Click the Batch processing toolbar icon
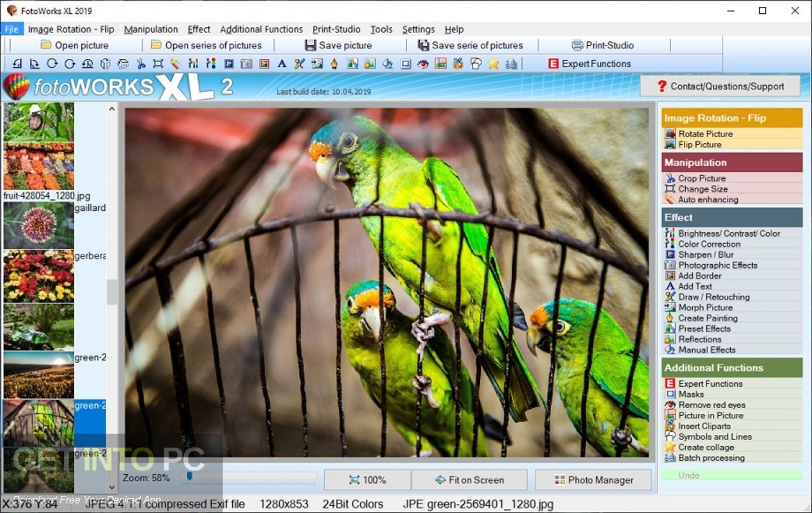Viewport: 812px width, 513px height. point(511,63)
